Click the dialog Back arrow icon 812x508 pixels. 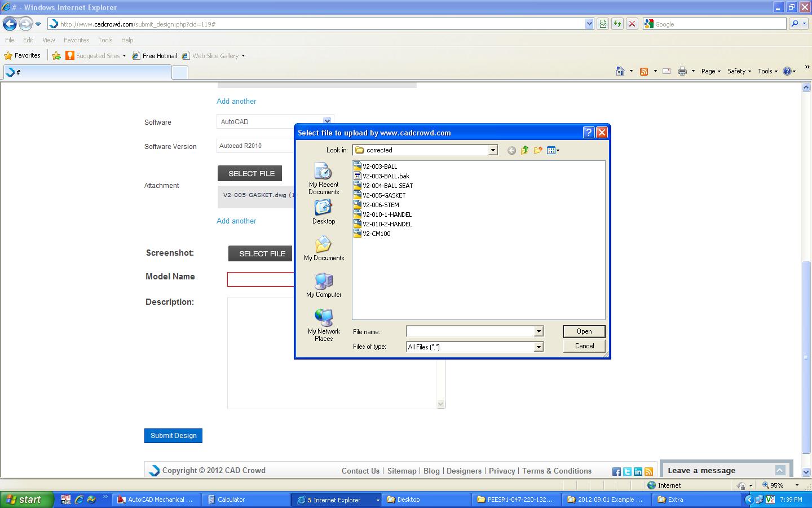pyautogui.click(x=511, y=150)
